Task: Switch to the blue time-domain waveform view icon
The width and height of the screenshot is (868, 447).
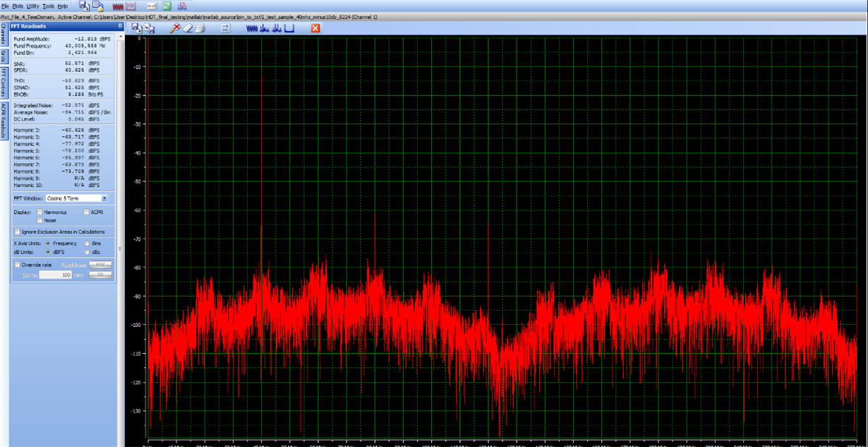Action: (252, 28)
